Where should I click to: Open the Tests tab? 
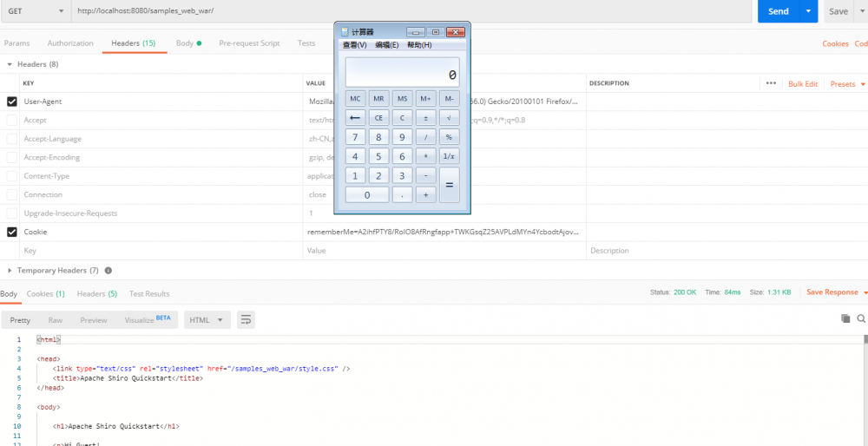(x=306, y=43)
